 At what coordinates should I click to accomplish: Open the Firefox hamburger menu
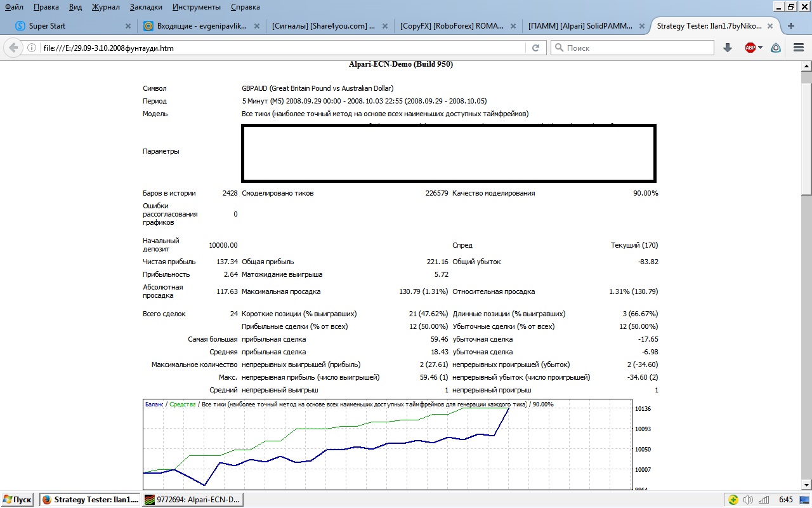(799, 48)
